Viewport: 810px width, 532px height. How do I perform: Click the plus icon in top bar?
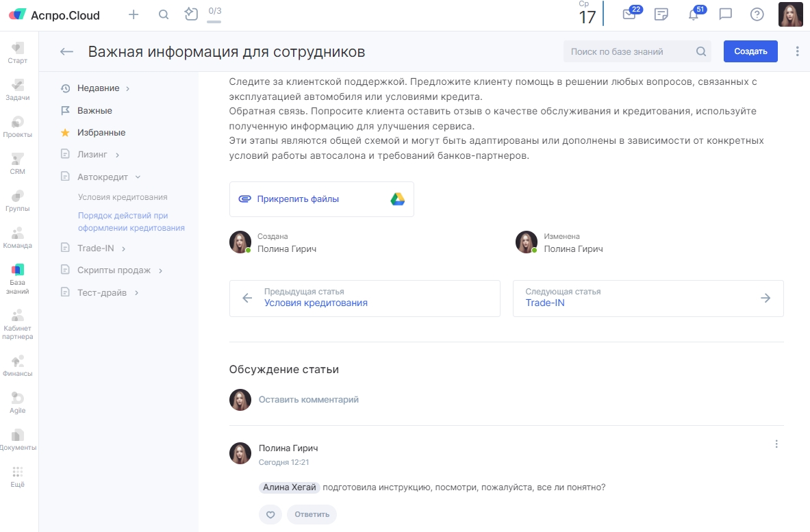[134, 14]
